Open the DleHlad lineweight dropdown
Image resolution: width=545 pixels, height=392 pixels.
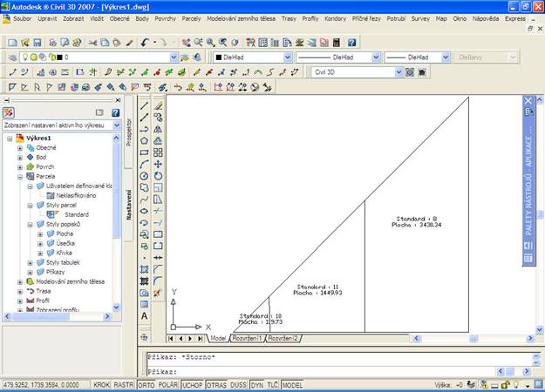[x=446, y=57]
